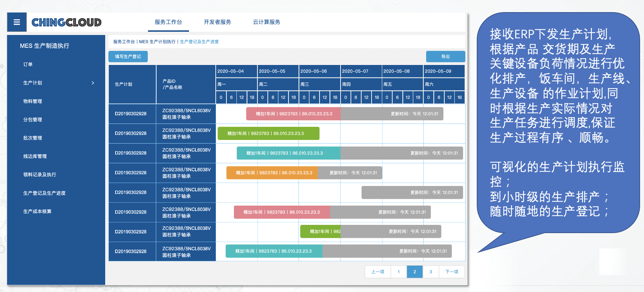Click the green task bar in the second row
This screenshot has height=292, width=644.
pos(269,134)
